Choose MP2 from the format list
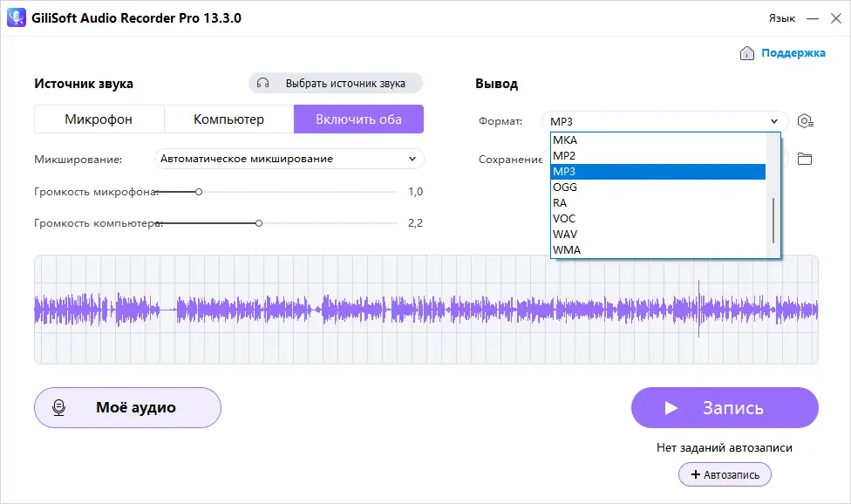Image resolution: width=851 pixels, height=504 pixels. coord(658,156)
